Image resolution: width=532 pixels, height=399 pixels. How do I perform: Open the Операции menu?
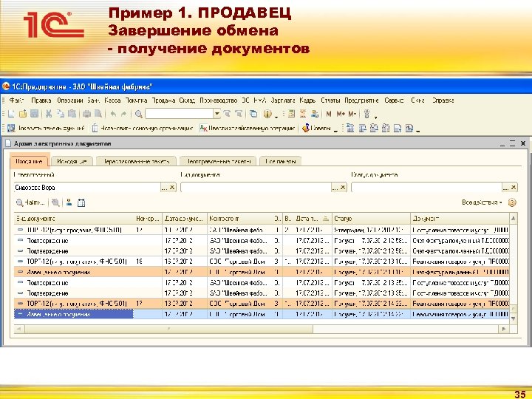70,100
